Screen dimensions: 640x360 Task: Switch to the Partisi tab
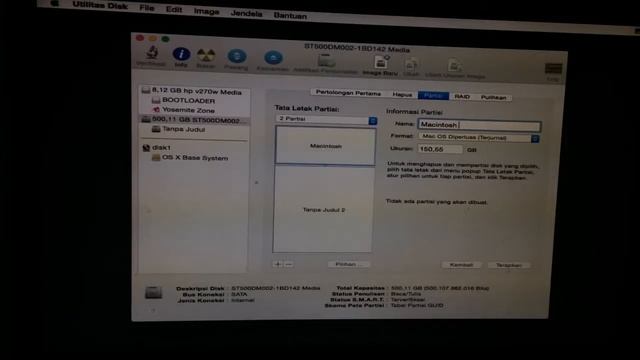[x=433, y=96]
